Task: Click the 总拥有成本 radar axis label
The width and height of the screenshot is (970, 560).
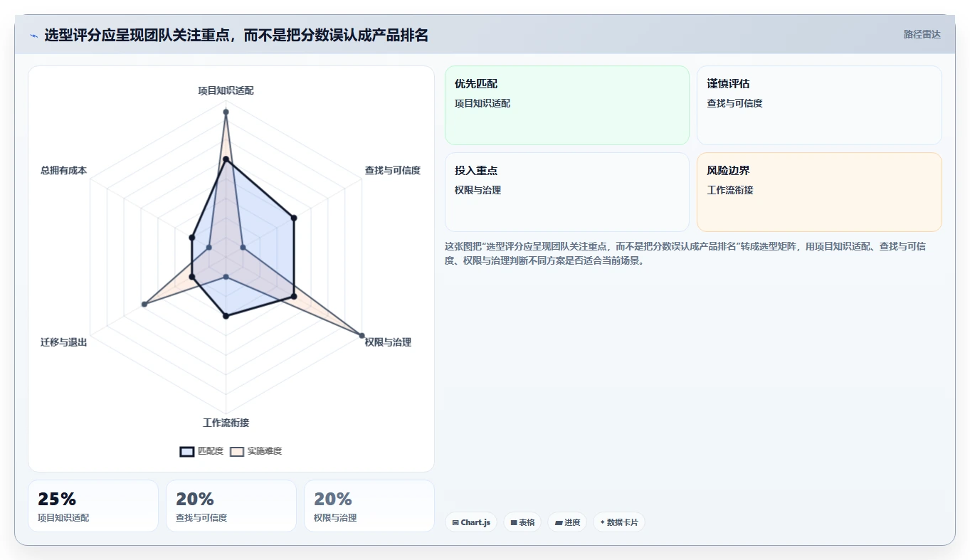Action: click(64, 170)
